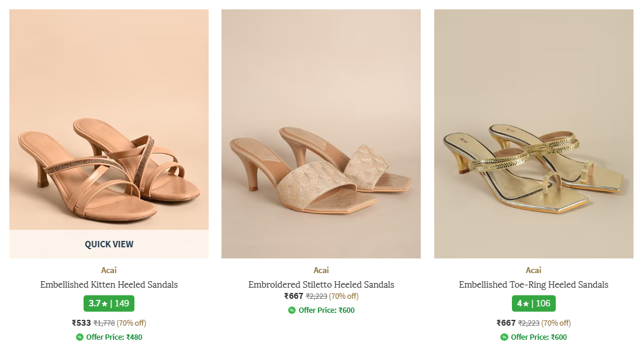Image resolution: width=644 pixels, height=359 pixels.
Task: Click the Embellished Toe-Ring Heeled Sandals title
Action: coord(534,285)
